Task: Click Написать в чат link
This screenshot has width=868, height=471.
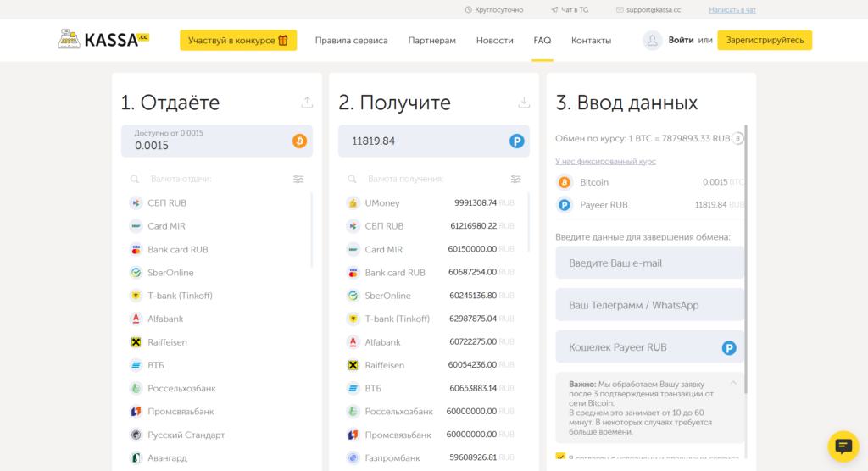Action: pyautogui.click(x=732, y=10)
